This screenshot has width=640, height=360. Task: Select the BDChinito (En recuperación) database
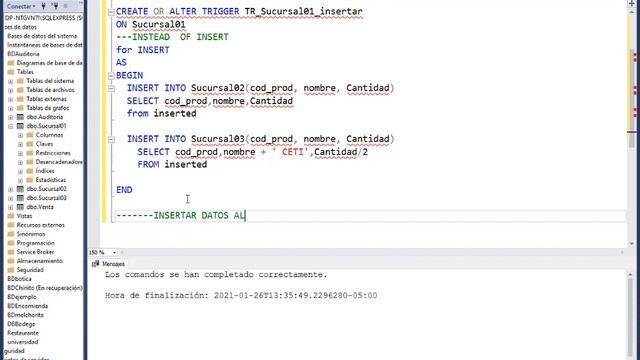[45, 288]
